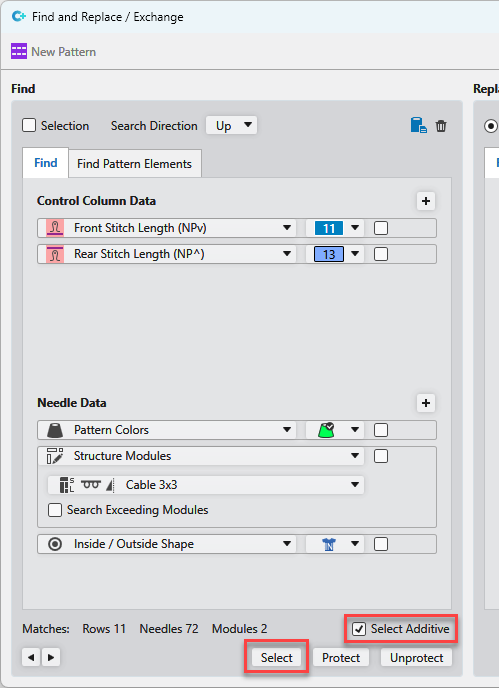Select the Find tab
This screenshot has width=499, height=688.
coord(46,163)
